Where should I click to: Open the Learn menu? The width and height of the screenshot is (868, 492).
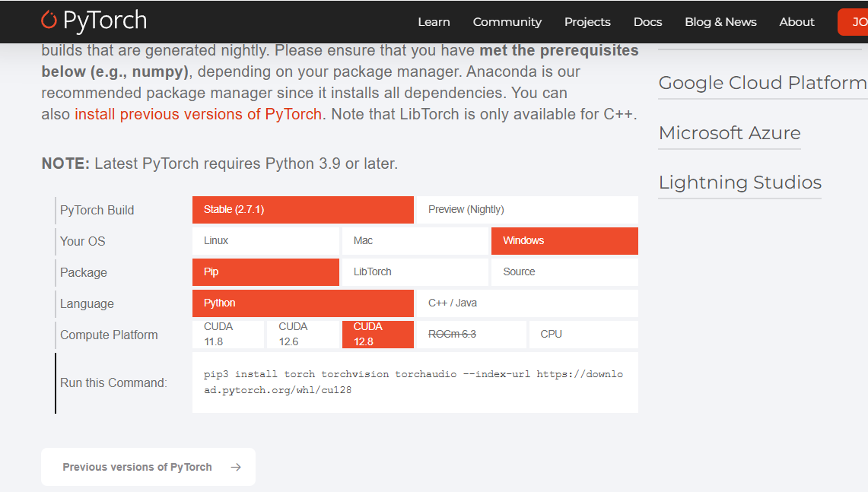(x=434, y=22)
